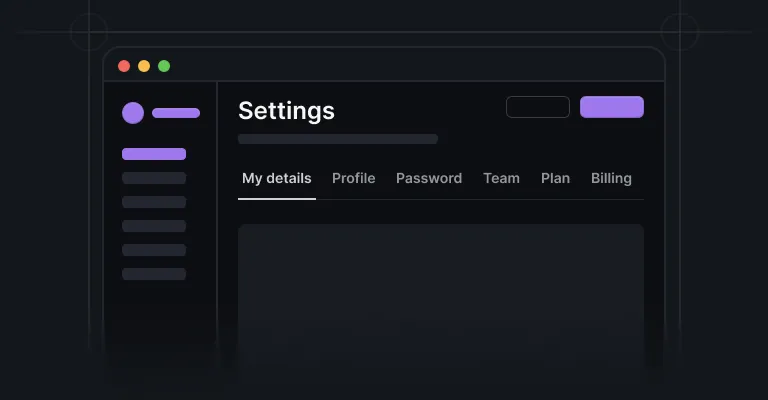Select the second gray sidebar item
The width and height of the screenshot is (768, 400).
pos(154,202)
